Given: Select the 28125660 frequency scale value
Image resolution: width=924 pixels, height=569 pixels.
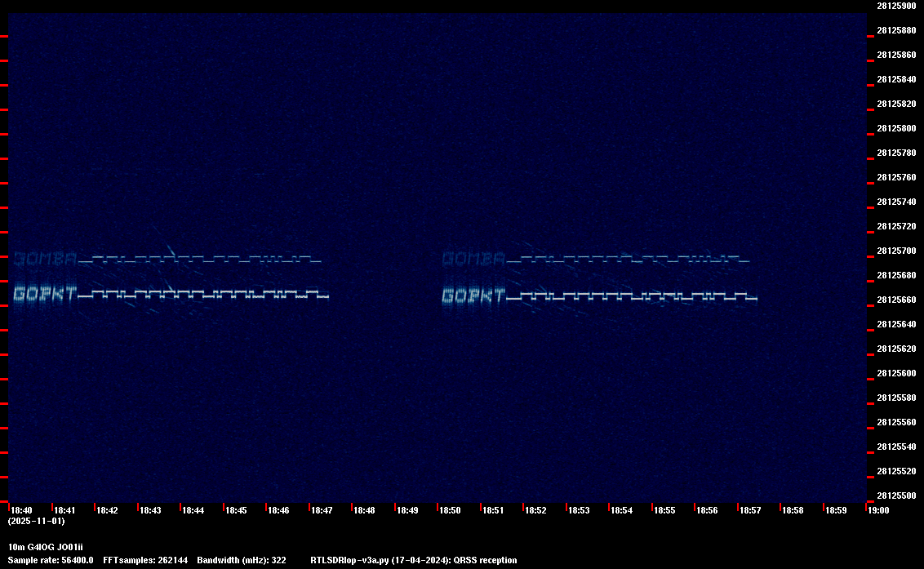Looking at the screenshot, I should [895, 300].
